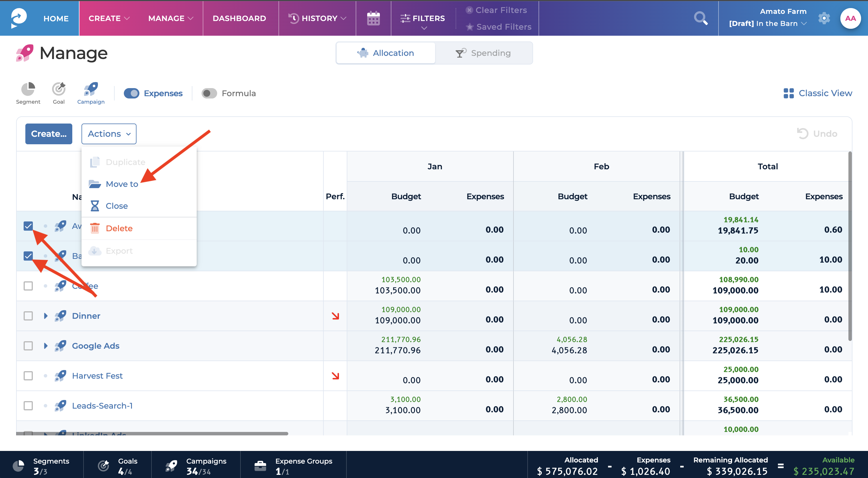868x478 pixels.
Task: Expand the Dinner campaign row
Action: click(x=46, y=316)
